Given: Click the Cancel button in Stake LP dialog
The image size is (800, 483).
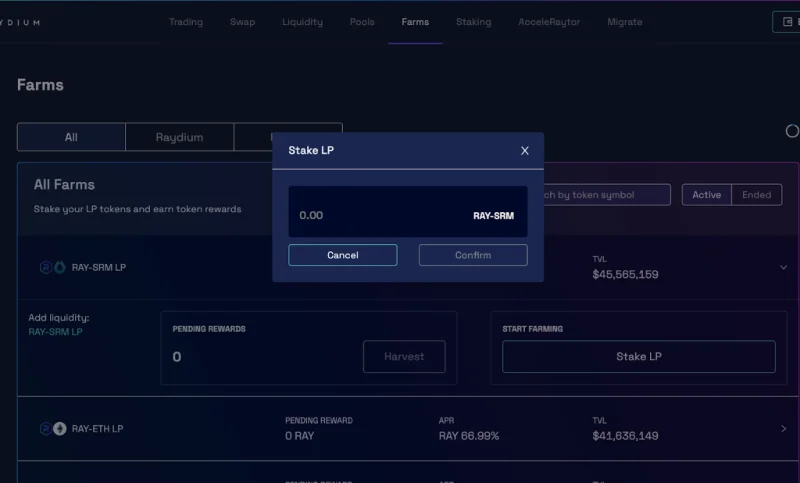Looking at the screenshot, I should point(342,255).
